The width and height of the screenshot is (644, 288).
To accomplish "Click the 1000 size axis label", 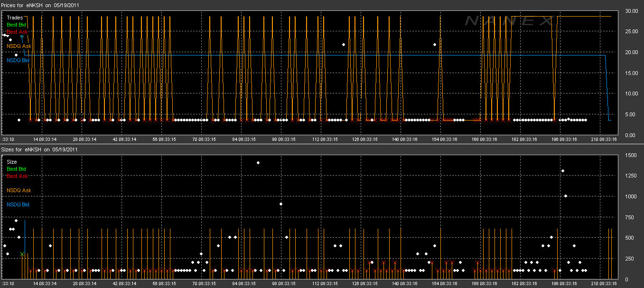I will [631, 196].
